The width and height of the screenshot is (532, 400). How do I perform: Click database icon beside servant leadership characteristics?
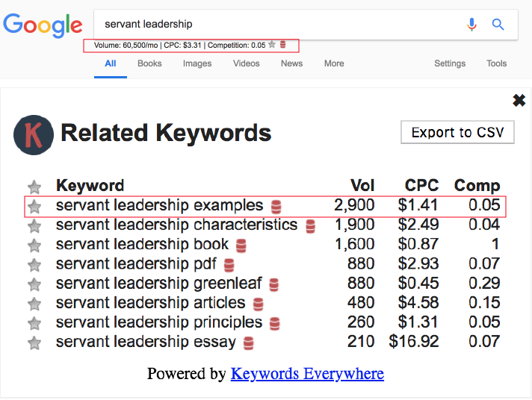(310, 226)
